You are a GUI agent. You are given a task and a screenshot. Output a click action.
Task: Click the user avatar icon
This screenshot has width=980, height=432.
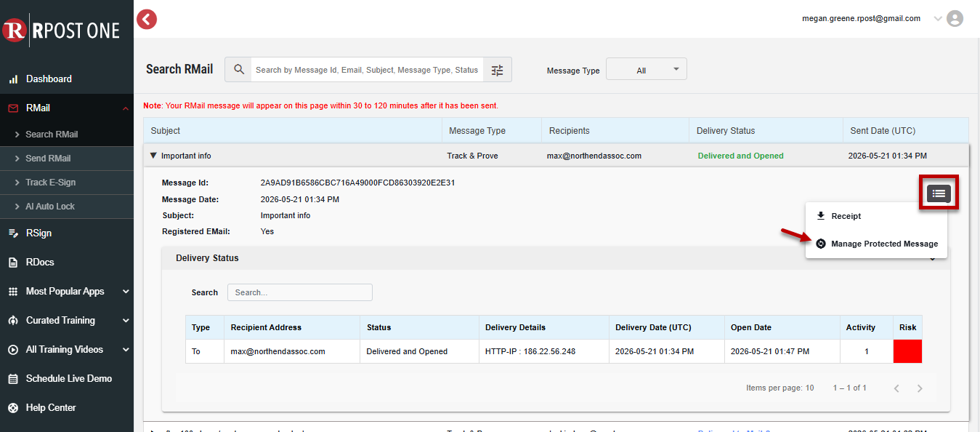[x=955, y=19]
